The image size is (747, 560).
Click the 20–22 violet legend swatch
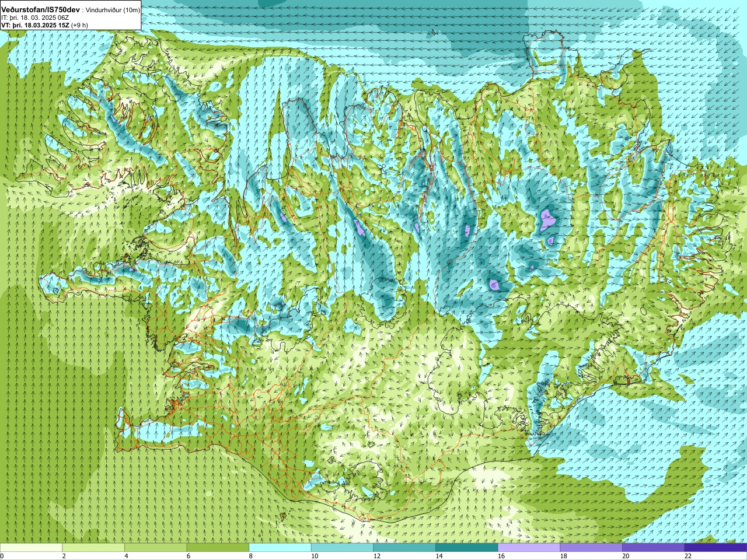point(653,548)
